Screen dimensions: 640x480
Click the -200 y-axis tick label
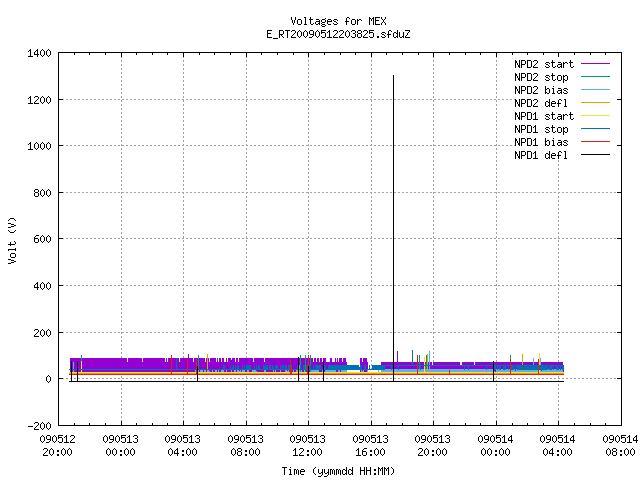coord(39,426)
